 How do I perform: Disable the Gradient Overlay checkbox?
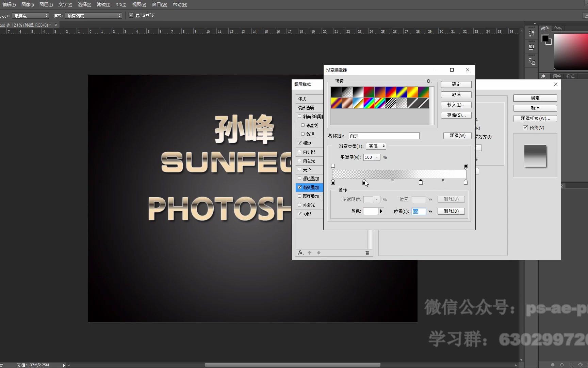[299, 187]
